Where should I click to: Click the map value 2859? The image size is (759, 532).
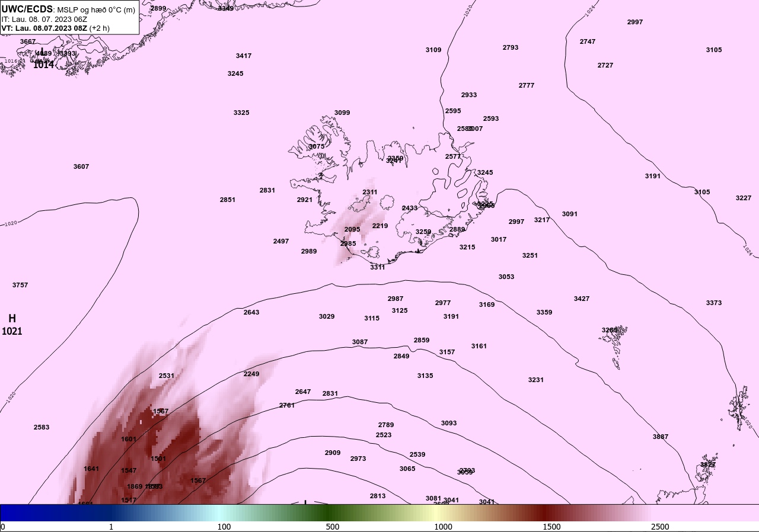pyautogui.click(x=422, y=340)
